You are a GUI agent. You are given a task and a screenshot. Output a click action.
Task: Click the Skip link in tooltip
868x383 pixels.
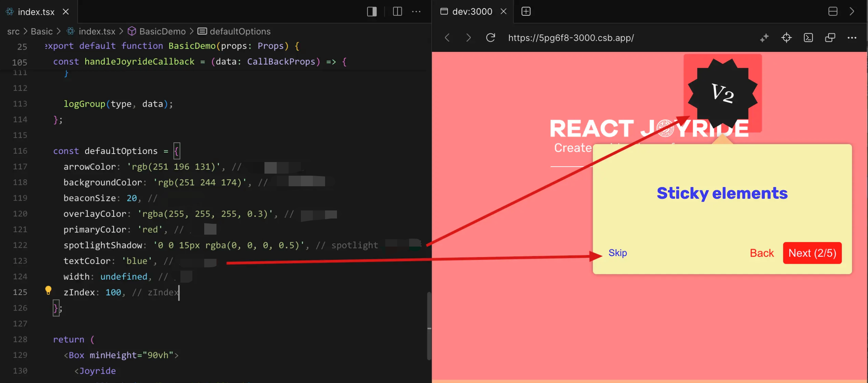(x=618, y=253)
